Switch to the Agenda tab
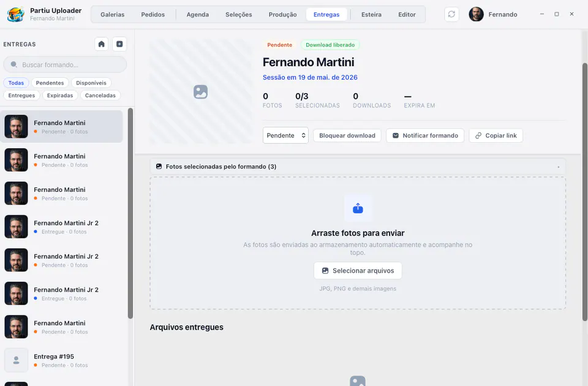The image size is (588, 386). (x=198, y=15)
